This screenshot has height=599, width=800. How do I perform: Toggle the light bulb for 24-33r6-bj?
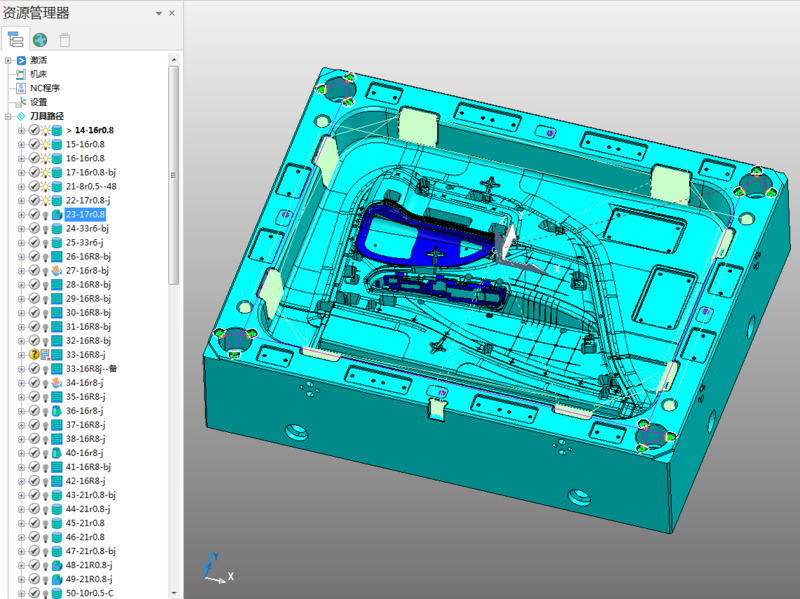pos(45,228)
